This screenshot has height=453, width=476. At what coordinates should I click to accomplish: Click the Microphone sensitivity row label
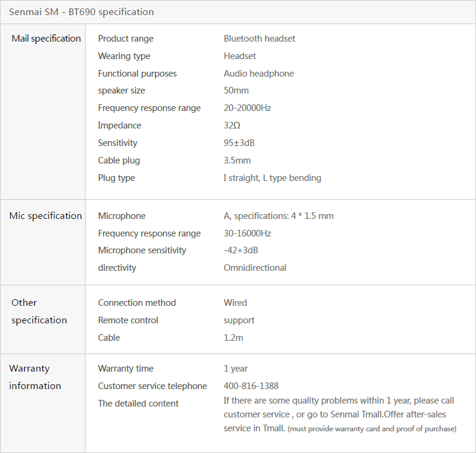(x=142, y=250)
